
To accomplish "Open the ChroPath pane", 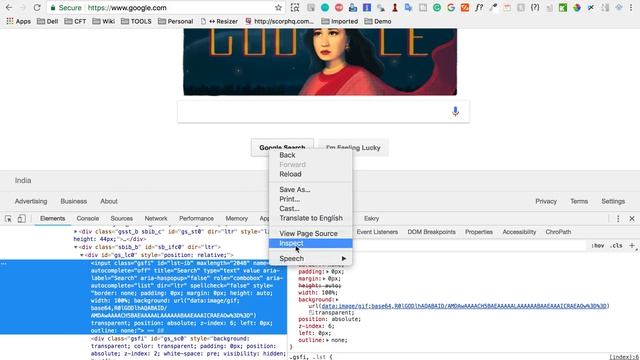I will coord(558,232).
